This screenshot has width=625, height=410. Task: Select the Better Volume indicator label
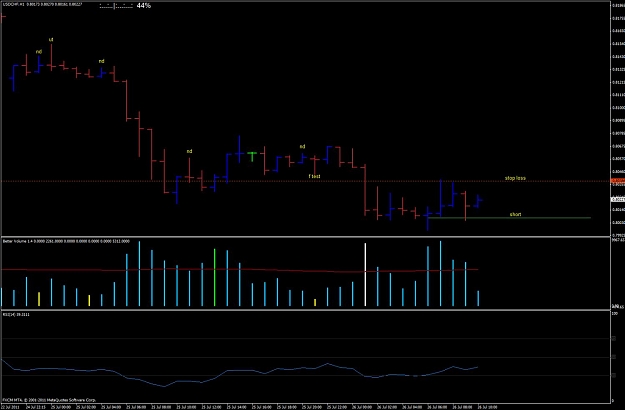(66, 241)
